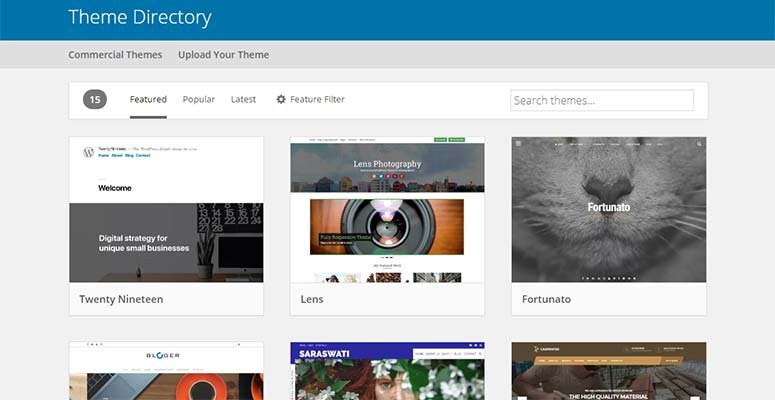Switch to the Latest tab
This screenshot has width=775, height=400.
point(243,99)
